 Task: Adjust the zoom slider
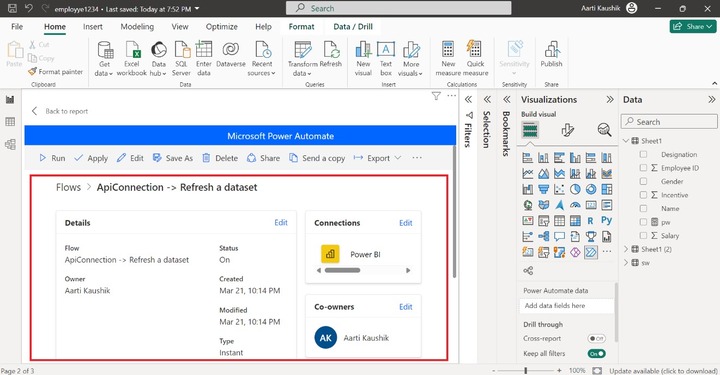[x=526, y=370]
